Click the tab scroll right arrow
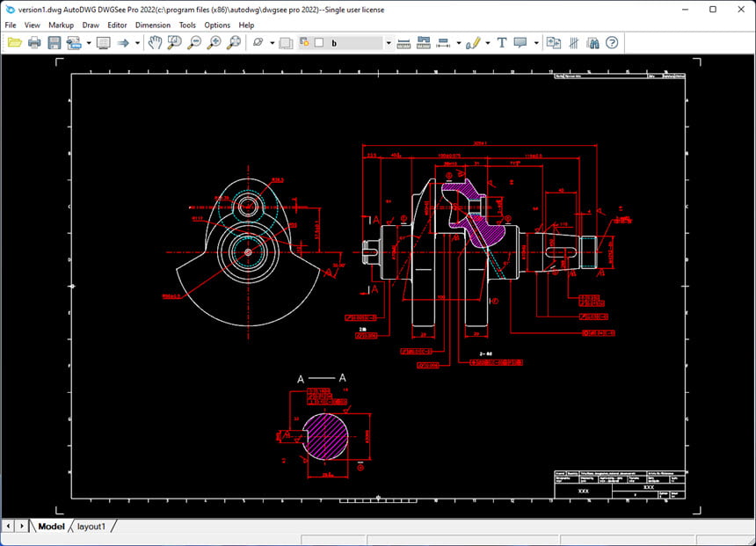The height and width of the screenshot is (546, 756). [22, 526]
